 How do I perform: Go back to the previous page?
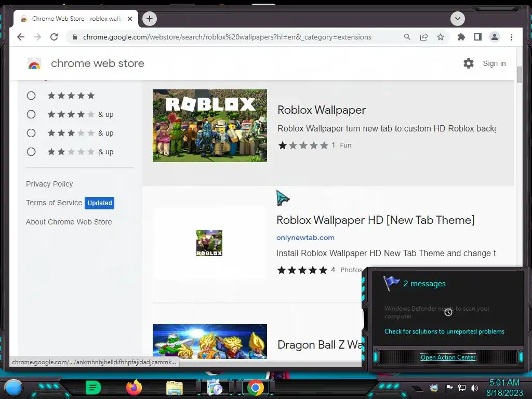tap(21, 37)
